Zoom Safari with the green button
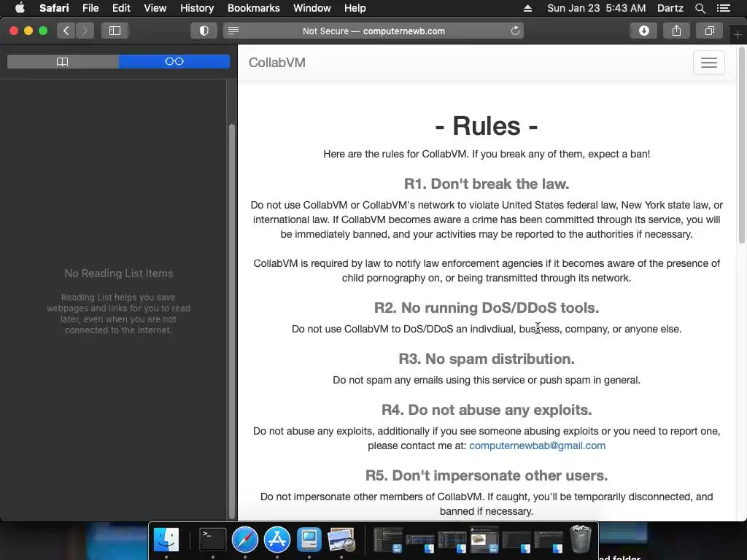Screen dimensions: 747x560 [43, 31]
